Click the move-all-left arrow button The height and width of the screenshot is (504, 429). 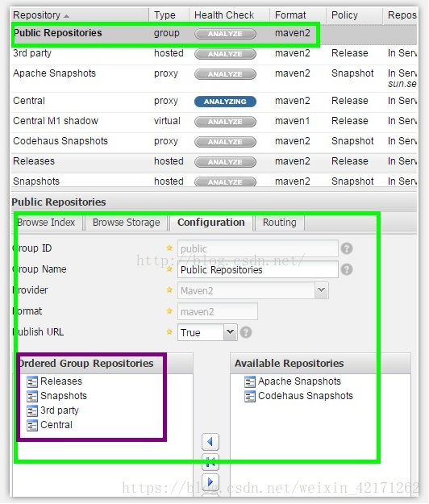(210, 462)
